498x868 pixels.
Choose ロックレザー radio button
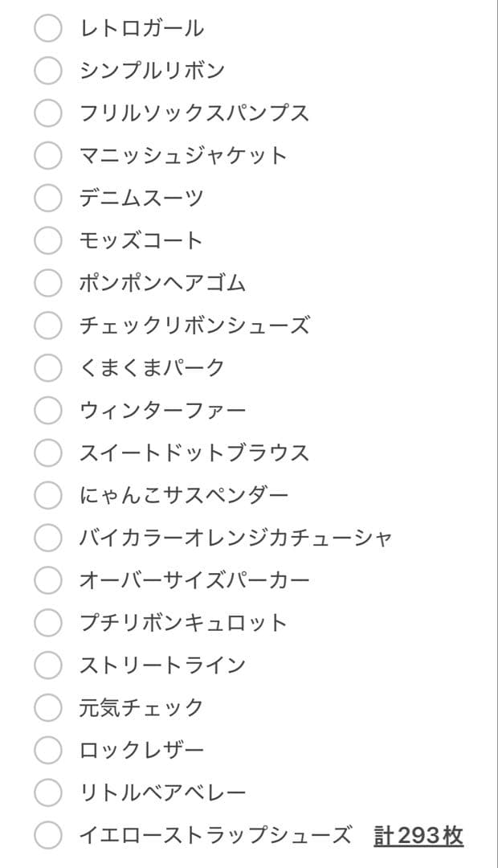pos(47,751)
